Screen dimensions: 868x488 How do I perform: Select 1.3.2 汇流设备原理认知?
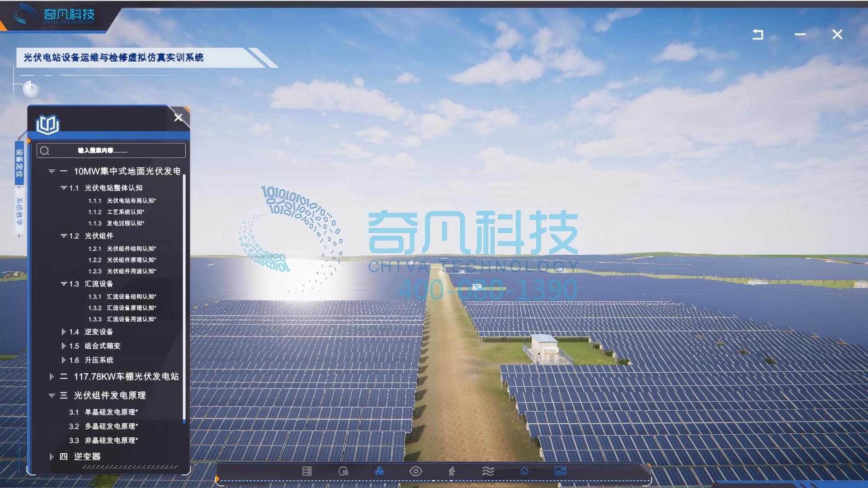122,308
